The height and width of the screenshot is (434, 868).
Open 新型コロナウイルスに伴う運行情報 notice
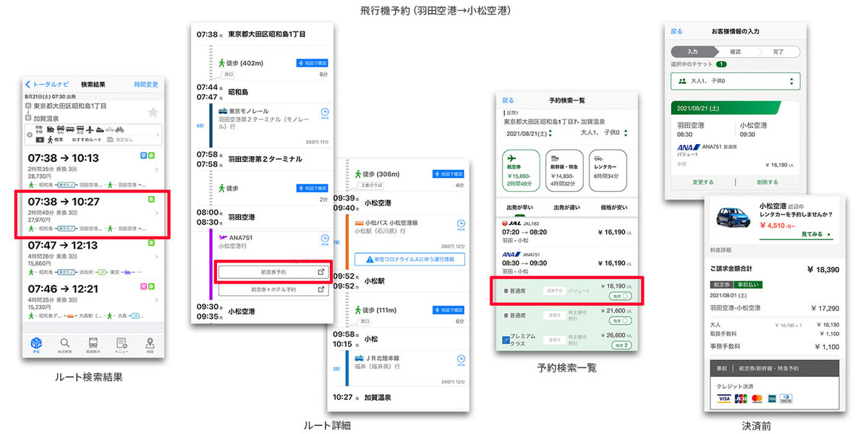(x=409, y=258)
